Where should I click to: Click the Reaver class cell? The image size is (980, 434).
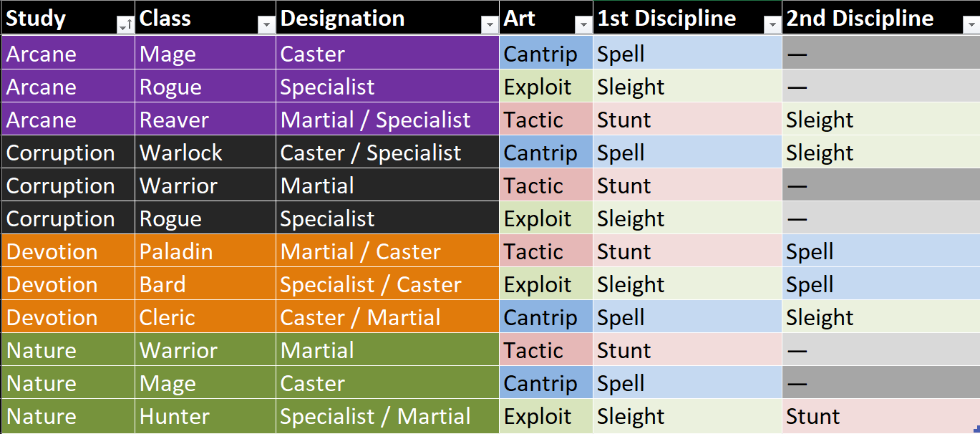coord(205,120)
